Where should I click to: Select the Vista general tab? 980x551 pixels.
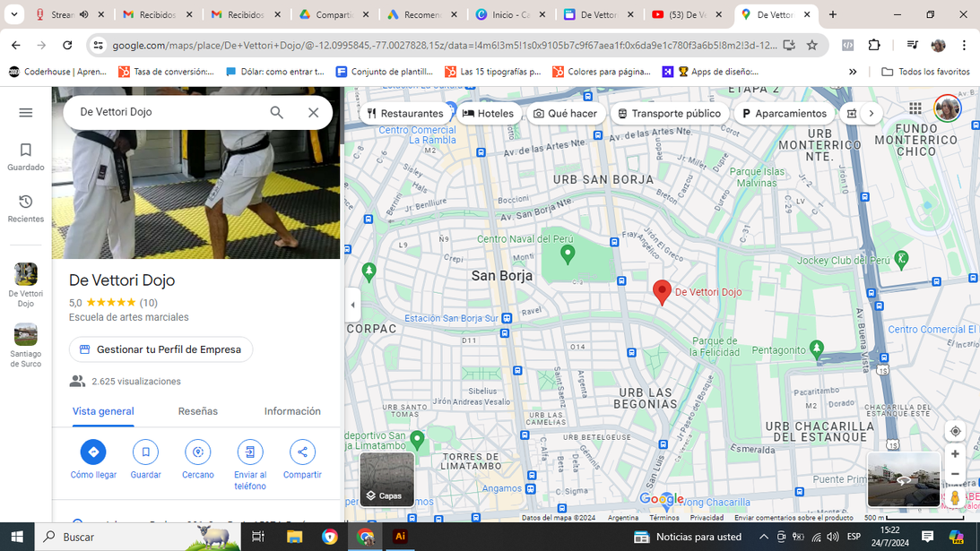pos(103,411)
